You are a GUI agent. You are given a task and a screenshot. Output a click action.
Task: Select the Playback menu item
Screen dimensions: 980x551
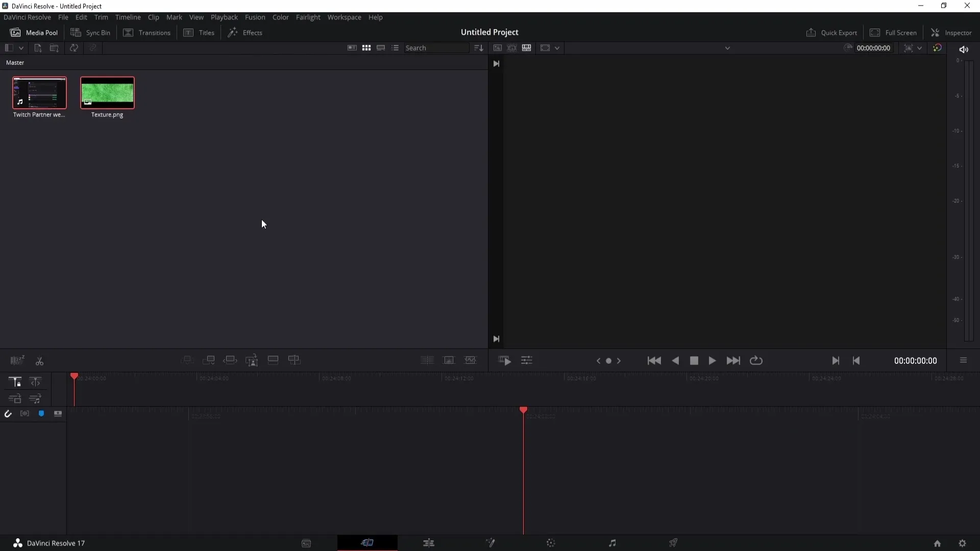click(225, 17)
